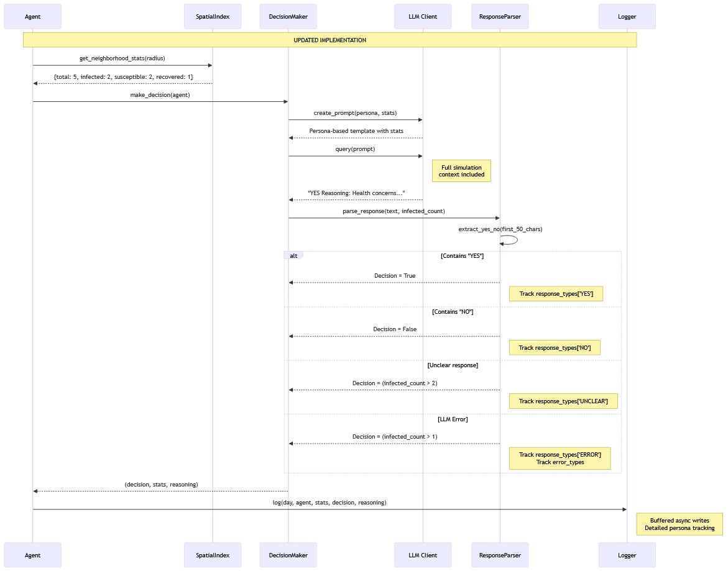Click the 'alt' label on the fragment
Screen dimensions: 728x571
[x=293, y=255]
